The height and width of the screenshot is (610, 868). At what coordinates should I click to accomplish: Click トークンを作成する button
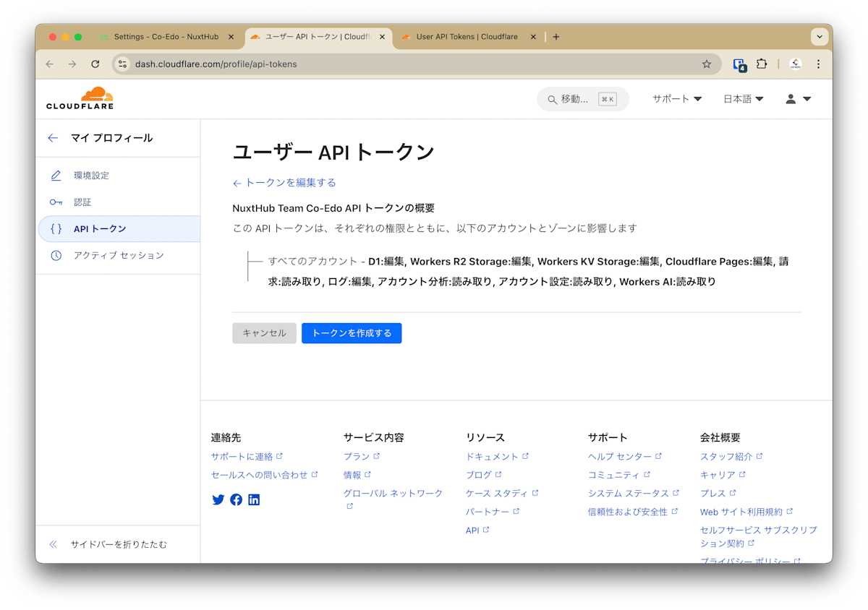(x=352, y=333)
